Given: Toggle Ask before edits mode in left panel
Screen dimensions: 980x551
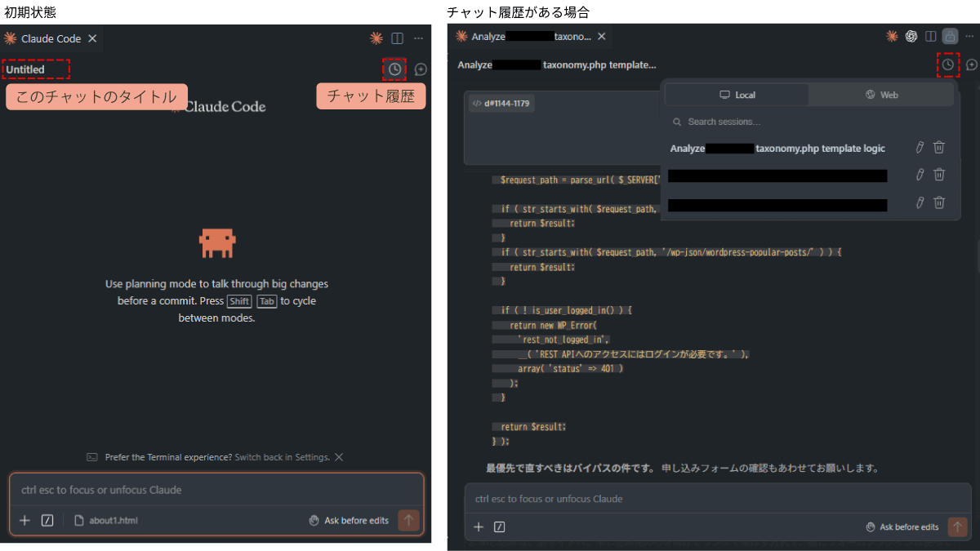Looking at the screenshot, I should (x=349, y=520).
